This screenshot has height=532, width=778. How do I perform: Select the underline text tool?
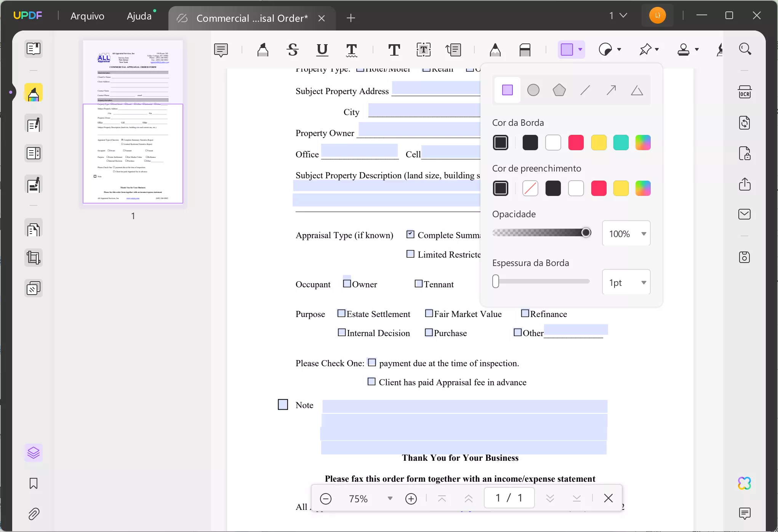(322, 49)
